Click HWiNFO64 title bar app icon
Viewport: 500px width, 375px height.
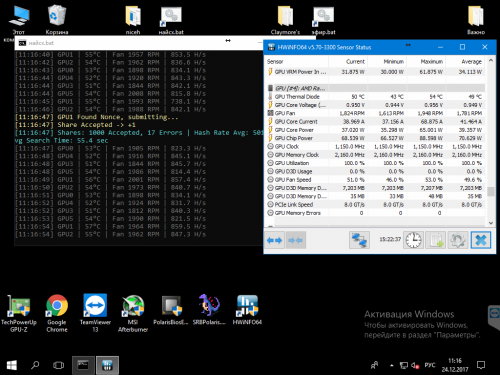[x=271, y=47]
